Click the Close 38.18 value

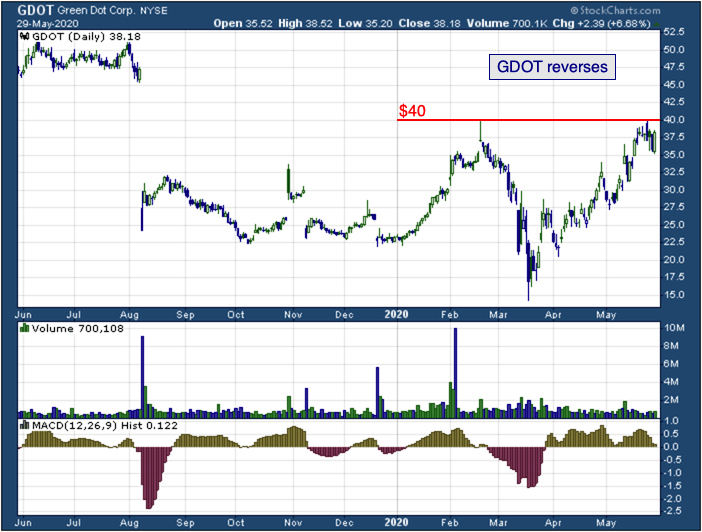point(429,23)
